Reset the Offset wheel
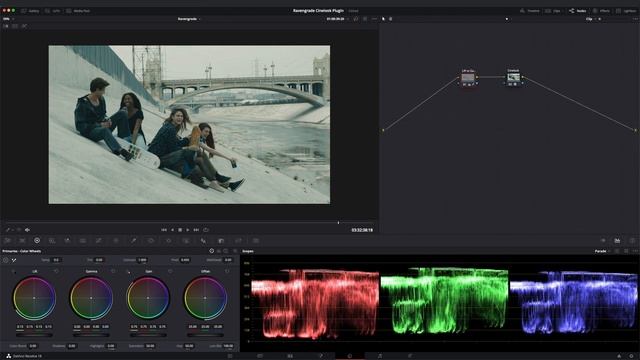Image resolution: width=640 pixels, height=360 pixels. [227, 271]
